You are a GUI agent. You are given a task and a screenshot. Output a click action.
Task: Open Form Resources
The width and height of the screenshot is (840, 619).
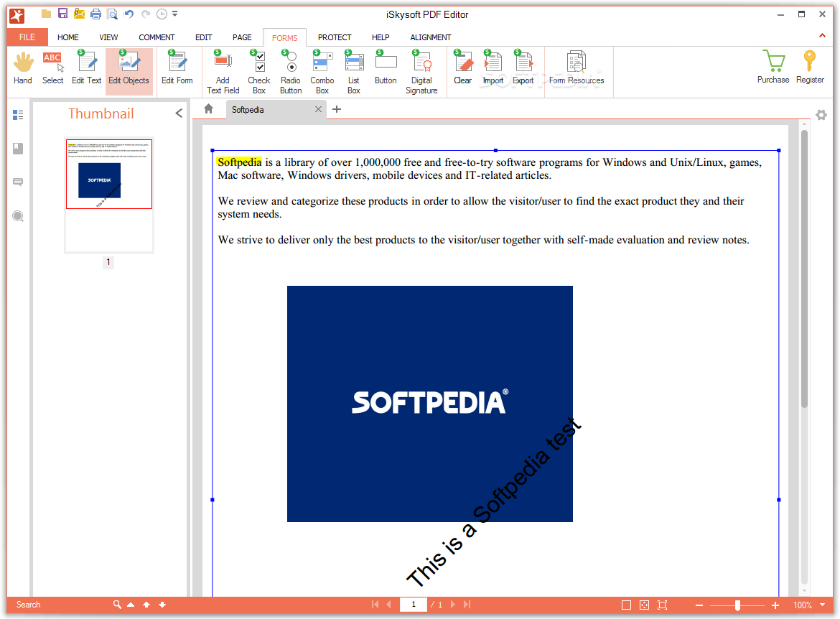pos(577,69)
